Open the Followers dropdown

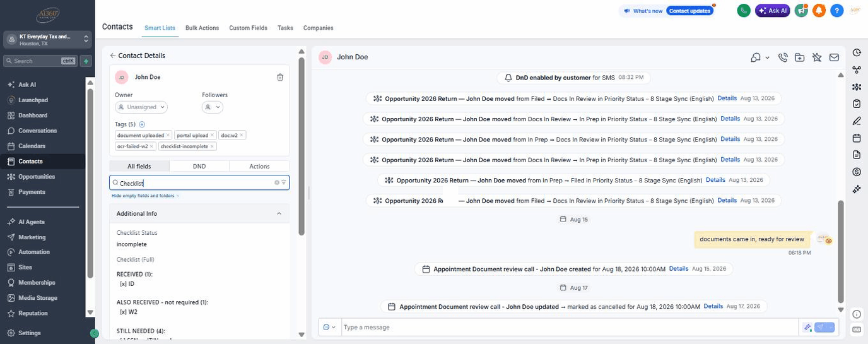(x=213, y=107)
